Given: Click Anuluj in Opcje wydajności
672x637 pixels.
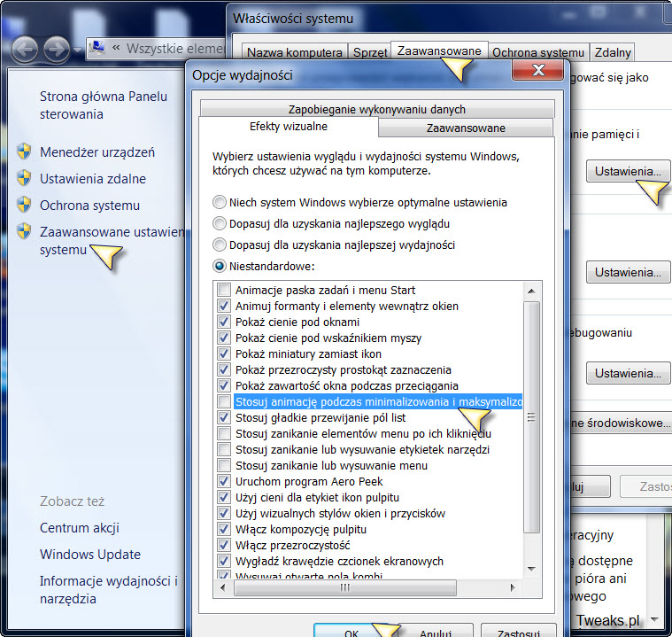Looking at the screenshot, I should 436,630.
